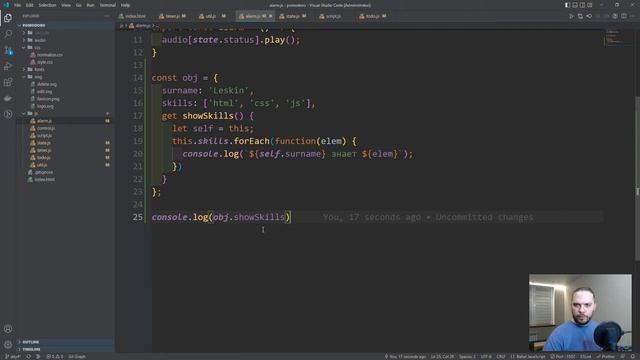Viewport: 640px width, 360px height.
Task: Click notifications bell in status bar
Action: pos(633,357)
